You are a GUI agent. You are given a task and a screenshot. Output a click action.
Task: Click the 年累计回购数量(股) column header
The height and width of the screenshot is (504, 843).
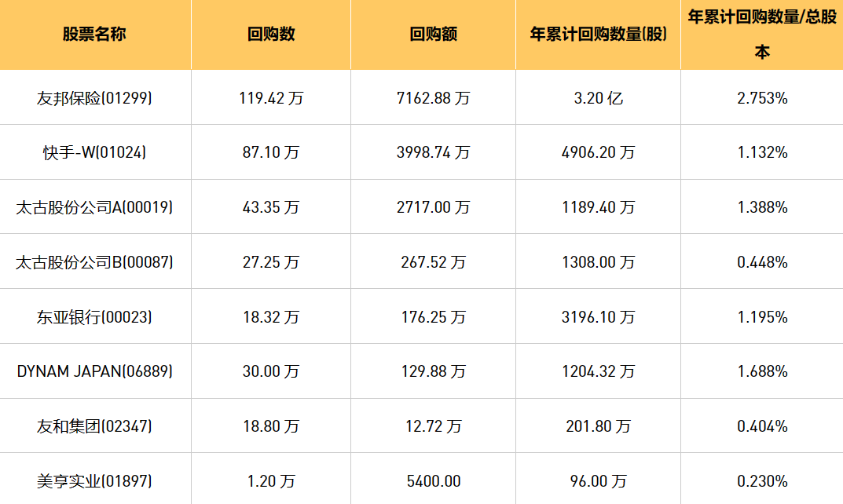[598, 35]
